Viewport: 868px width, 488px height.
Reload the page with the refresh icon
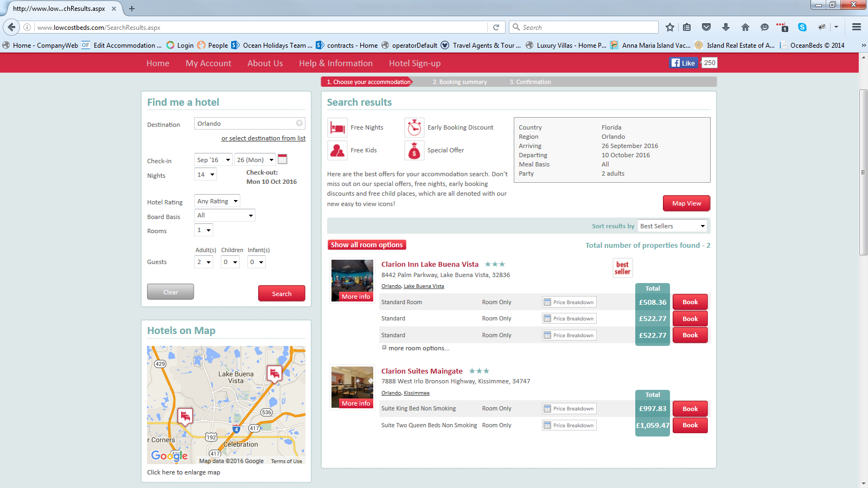coord(496,27)
